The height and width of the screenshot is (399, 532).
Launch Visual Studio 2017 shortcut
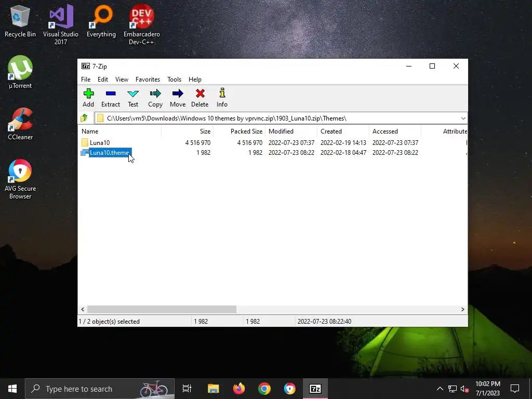coord(61,24)
